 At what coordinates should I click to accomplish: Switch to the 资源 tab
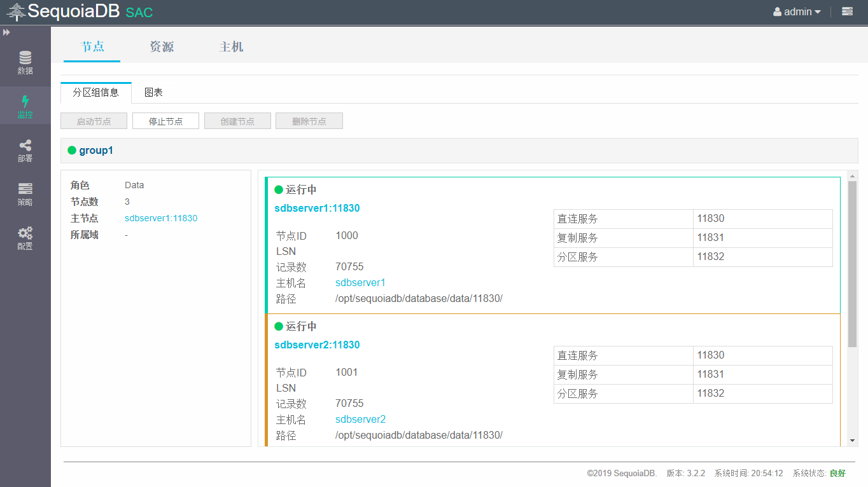pos(162,47)
